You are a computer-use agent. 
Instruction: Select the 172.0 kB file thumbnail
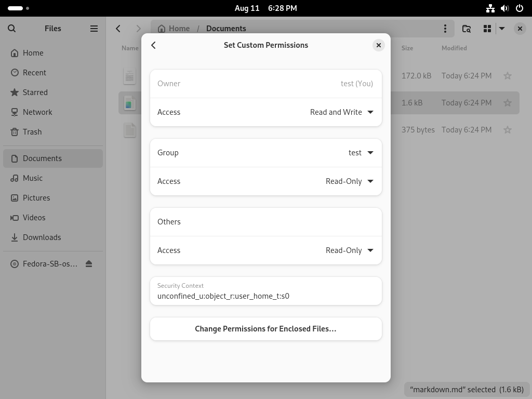129,76
